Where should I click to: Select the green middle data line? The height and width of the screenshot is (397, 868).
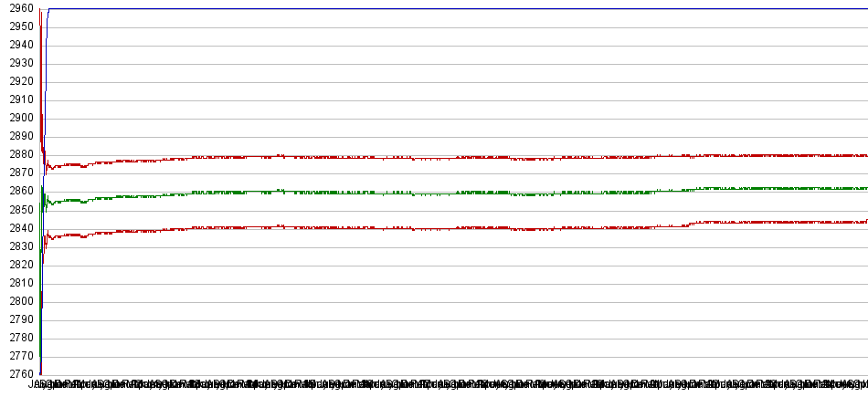(x=457, y=193)
